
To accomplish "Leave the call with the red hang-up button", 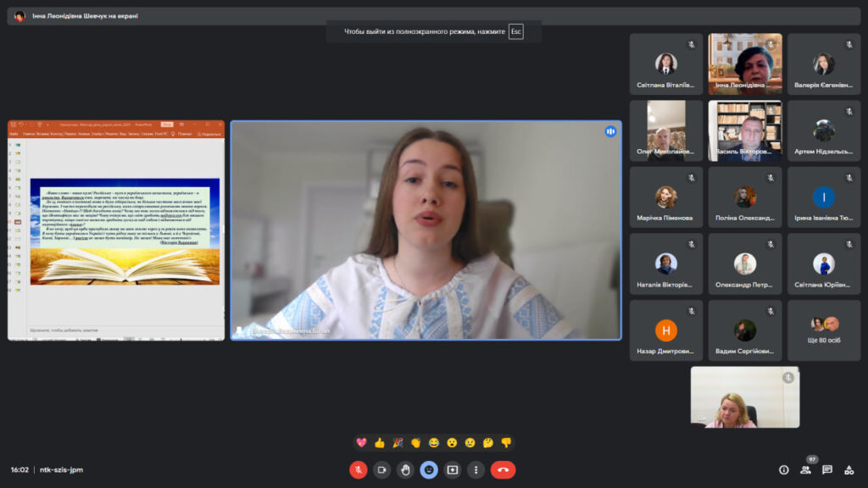I will coord(503,469).
